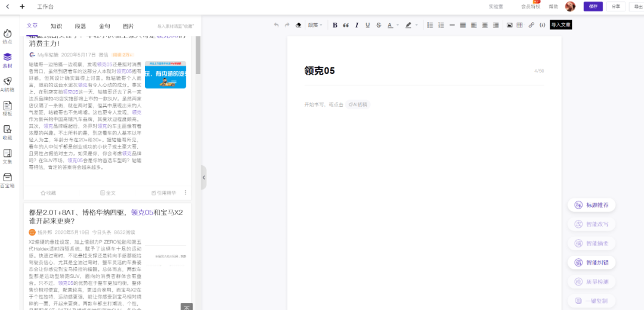
Task: Open the 实验室 lab menu
Action: [496, 7]
